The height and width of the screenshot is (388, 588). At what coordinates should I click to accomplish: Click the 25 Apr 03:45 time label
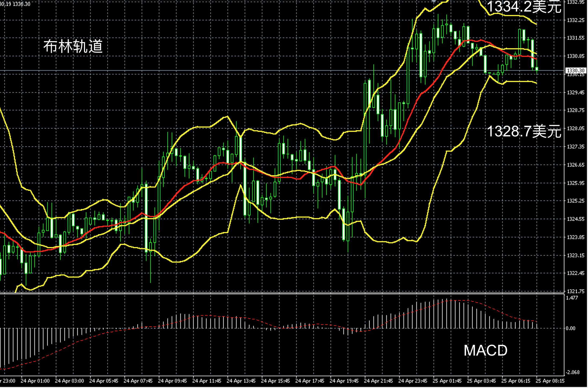(x=482, y=381)
